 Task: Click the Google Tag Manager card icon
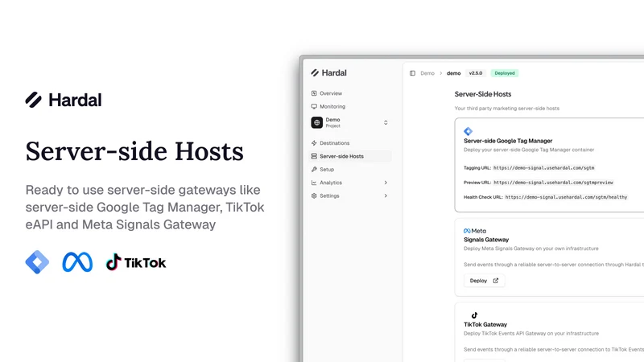coord(469,131)
